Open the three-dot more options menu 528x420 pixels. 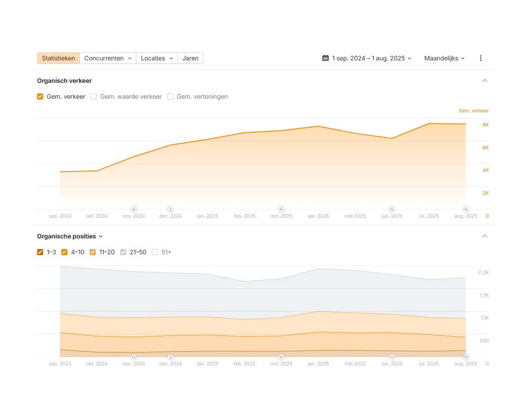click(x=480, y=58)
